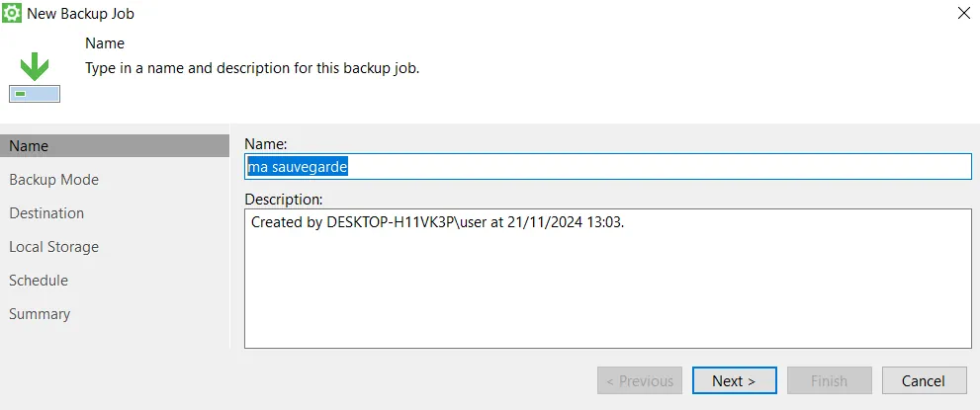Click the green gear app icon in title bar
This screenshot has width=980, height=410.
[x=12, y=13]
